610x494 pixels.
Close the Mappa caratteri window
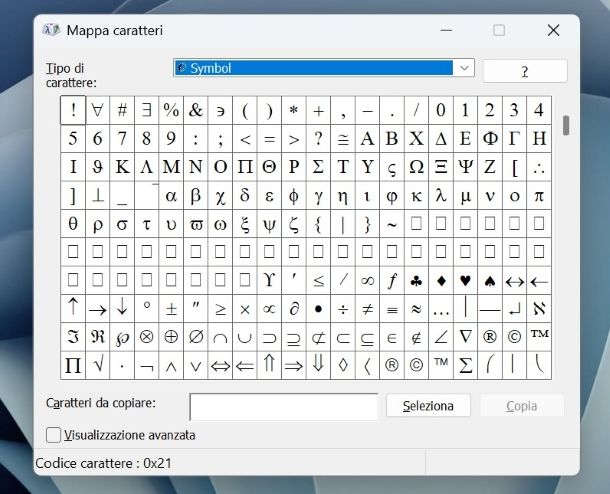553,30
